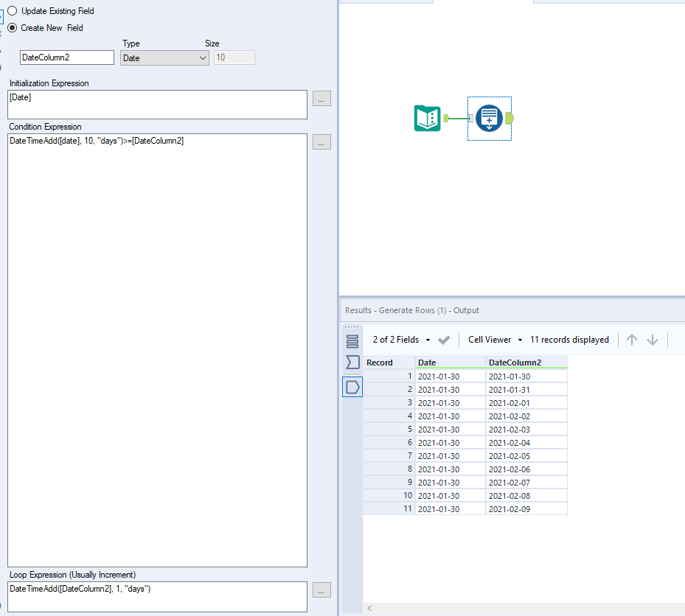The height and width of the screenshot is (616, 685).
Task: Click the Input Data output anchor
Action: click(446, 119)
